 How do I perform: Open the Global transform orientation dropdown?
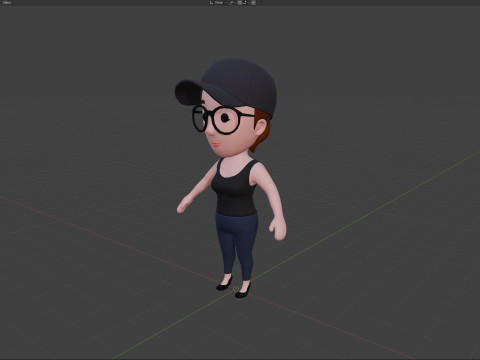coord(218,2)
